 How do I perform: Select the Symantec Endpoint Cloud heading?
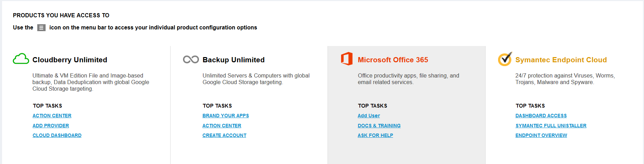pos(561,60)
